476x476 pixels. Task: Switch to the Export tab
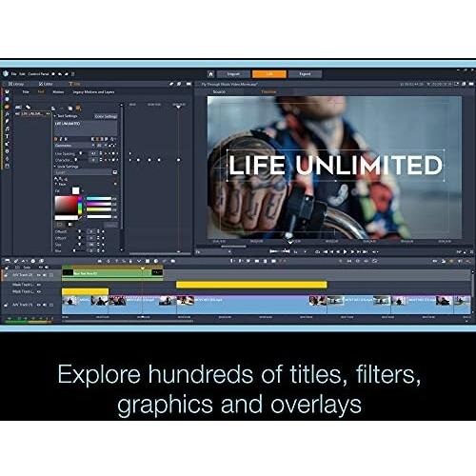(305, 74)
